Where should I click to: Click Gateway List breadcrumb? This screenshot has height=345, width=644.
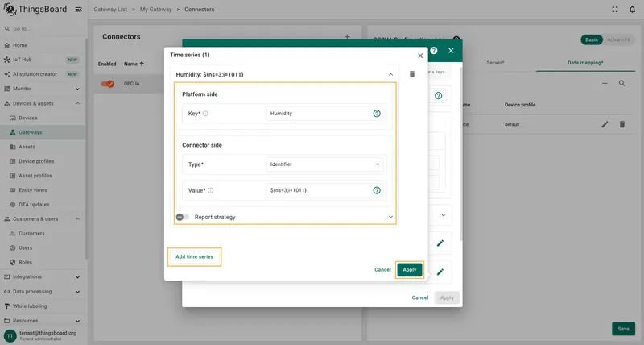[x=110, y=10]
